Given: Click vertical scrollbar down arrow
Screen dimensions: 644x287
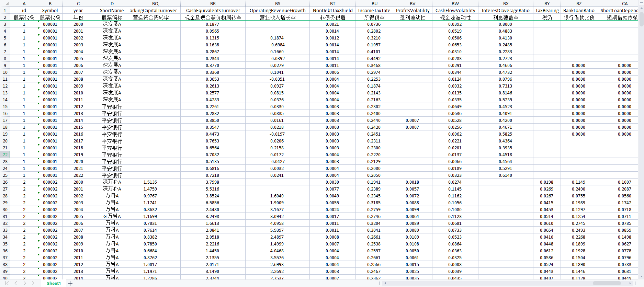Looking at the screenshot, I should (641, 276).
